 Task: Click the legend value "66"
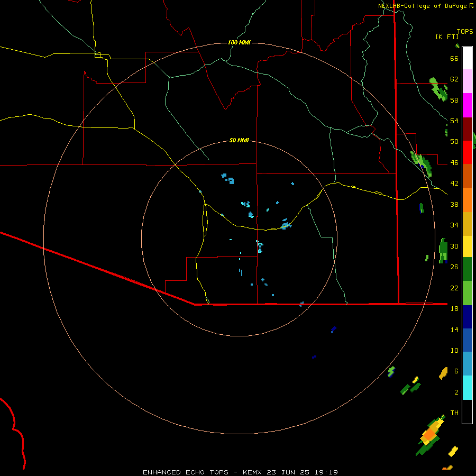tap(454, 58)
